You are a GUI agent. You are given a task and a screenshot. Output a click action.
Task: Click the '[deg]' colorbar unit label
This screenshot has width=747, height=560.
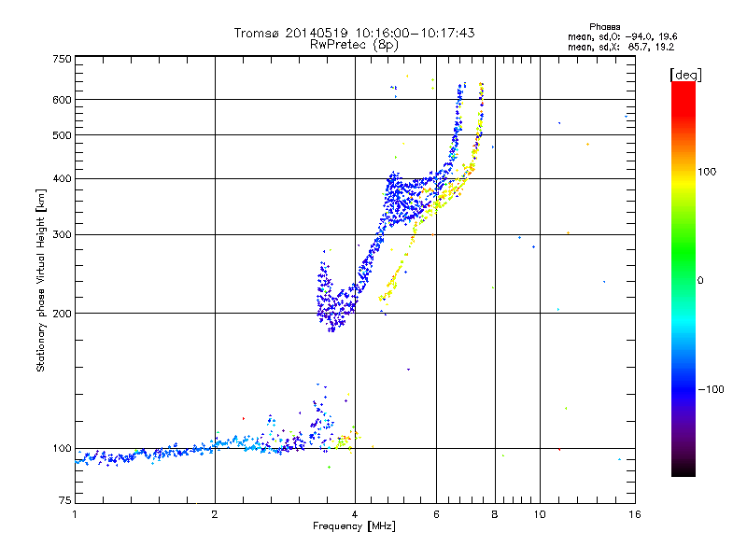[x=685, y=75]
